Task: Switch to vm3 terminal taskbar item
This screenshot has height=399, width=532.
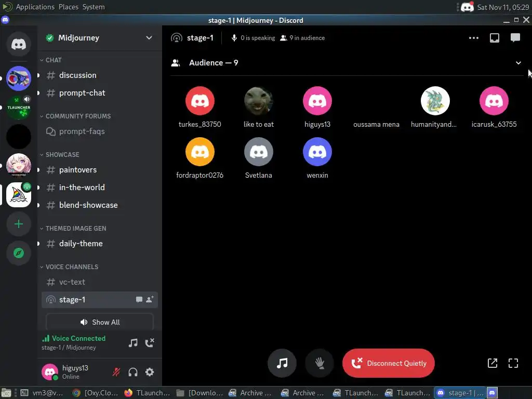Action: [x=42, y=393]
